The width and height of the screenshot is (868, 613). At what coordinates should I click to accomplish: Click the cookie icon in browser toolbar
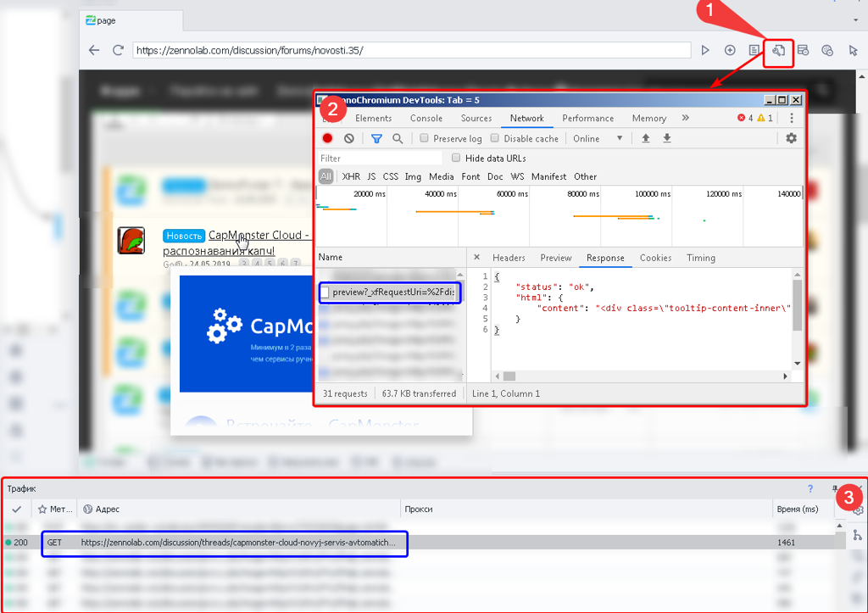(x=828, y=51)
